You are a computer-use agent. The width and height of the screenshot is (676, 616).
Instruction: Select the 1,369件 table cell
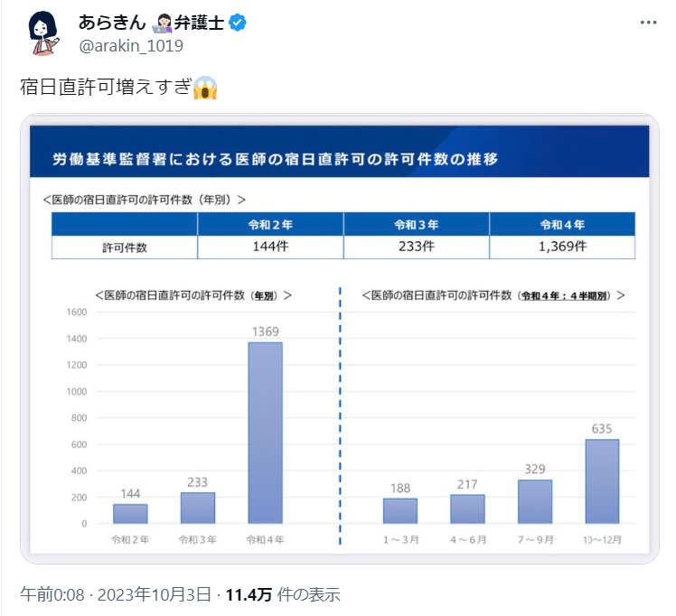[562, 246]
